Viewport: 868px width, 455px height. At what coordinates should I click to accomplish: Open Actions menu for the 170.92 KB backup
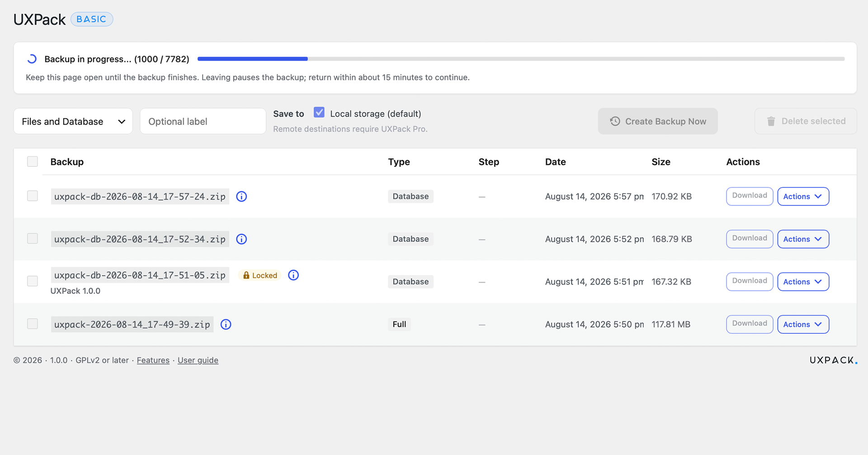click(x=803, y=196)
